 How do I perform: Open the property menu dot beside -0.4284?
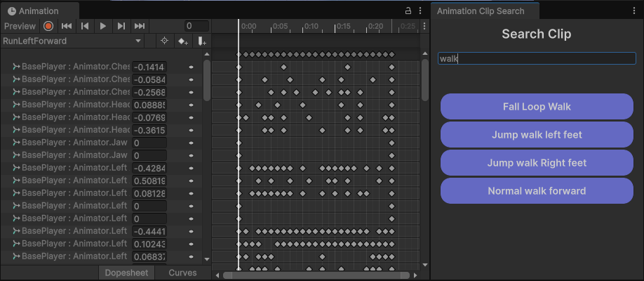pyautogui.click(x=191, y=168)
